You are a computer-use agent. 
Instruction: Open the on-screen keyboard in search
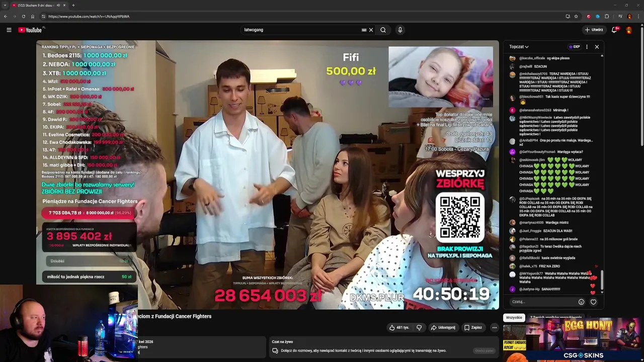(x=364, y=30)
